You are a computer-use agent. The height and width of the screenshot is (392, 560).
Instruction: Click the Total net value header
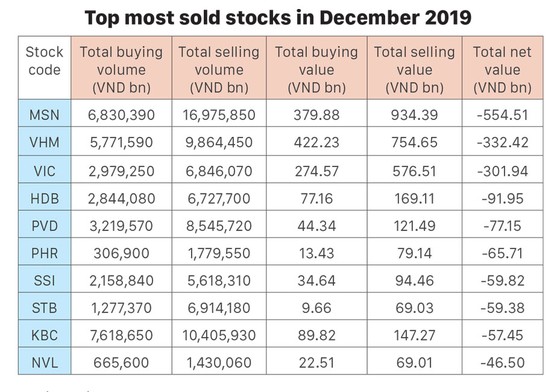(x=502, y=68)
